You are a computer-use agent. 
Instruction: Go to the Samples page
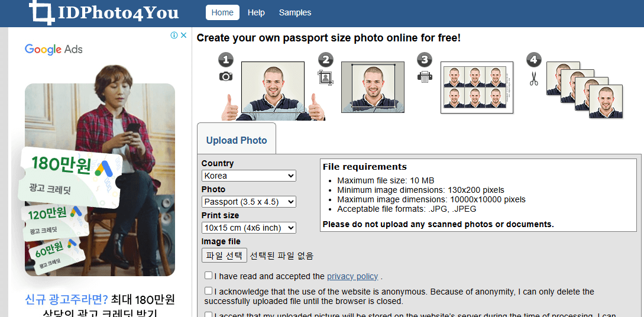coord(295,13)
